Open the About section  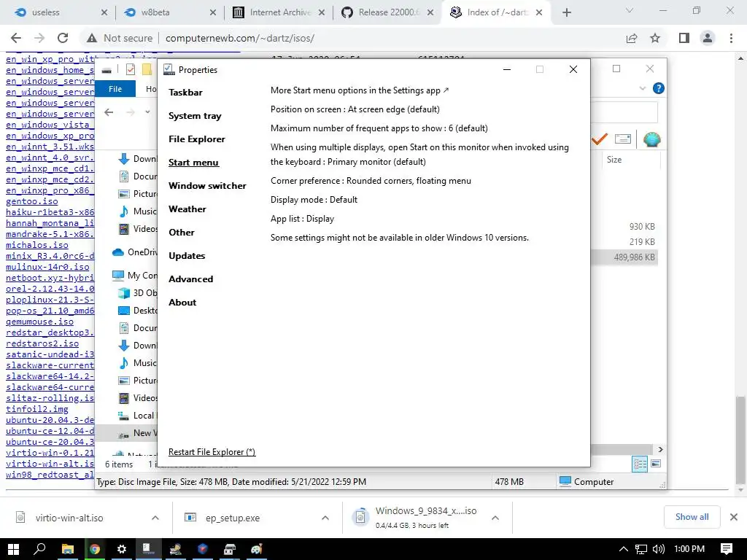[x=182, y=303]
